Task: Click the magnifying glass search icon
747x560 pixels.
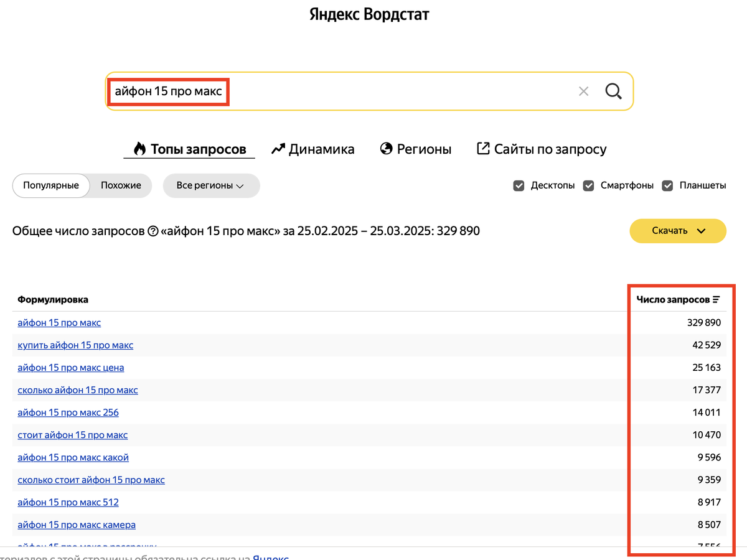Action: tap(614, 91)
